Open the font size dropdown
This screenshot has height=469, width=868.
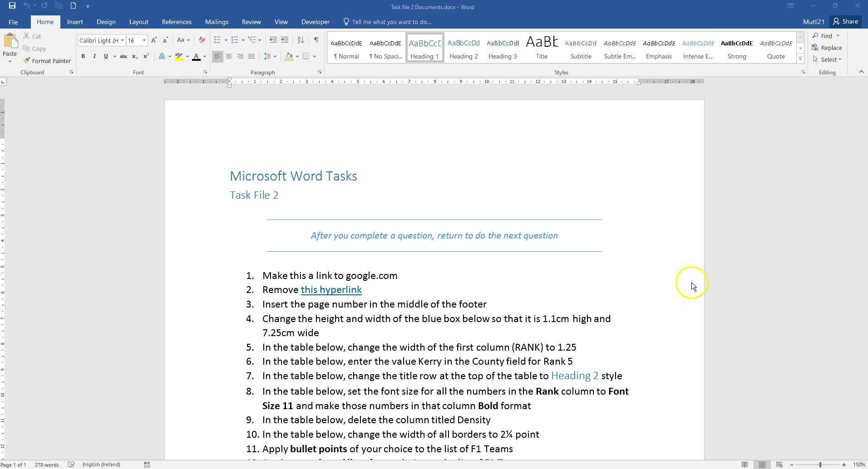[144, 40]
